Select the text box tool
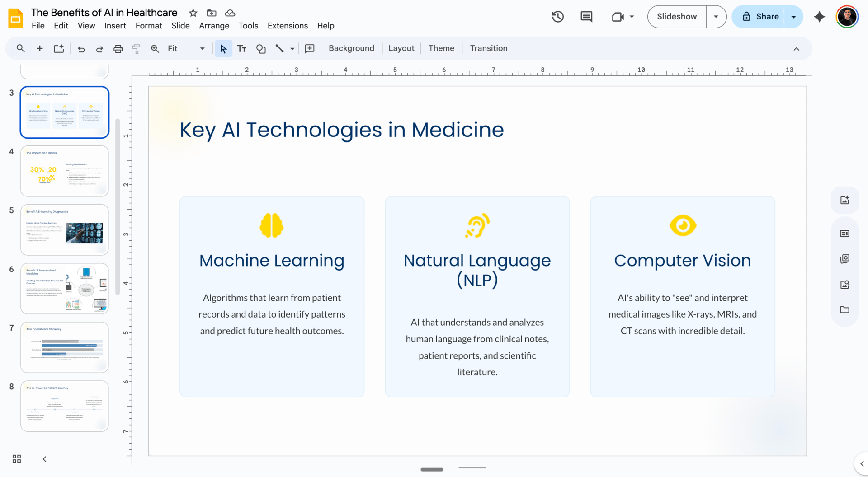Screen dimensions: 868x477 point(242,48)
